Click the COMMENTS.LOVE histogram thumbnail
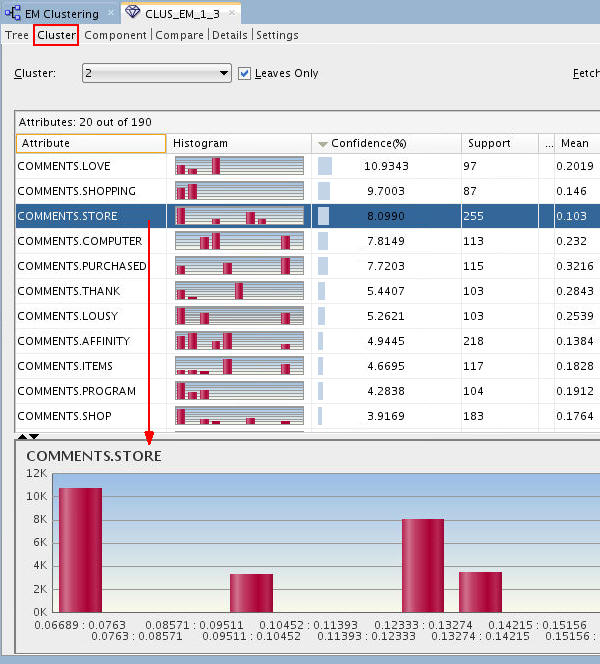This screenshot has width=600, height=664. (239, 166)
